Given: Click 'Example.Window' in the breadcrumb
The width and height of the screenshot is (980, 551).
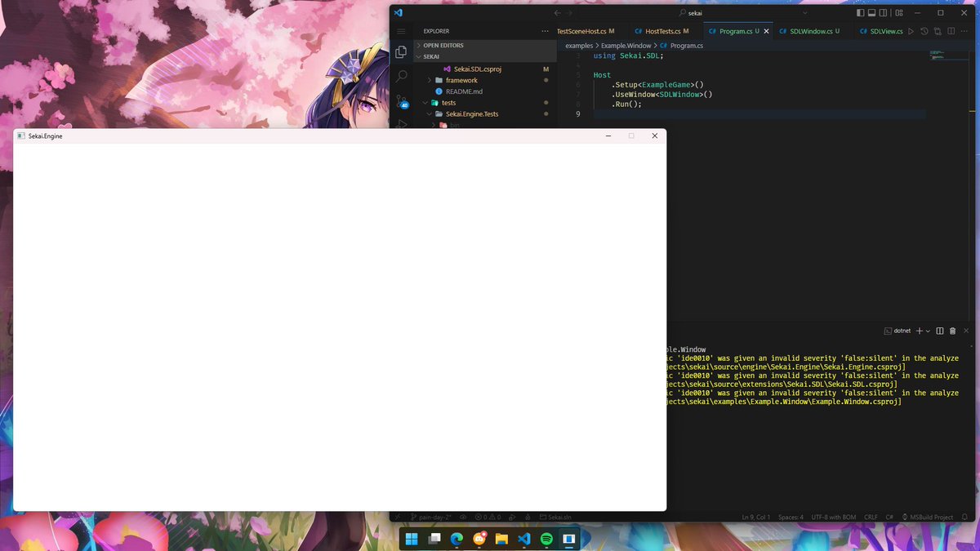Looking at the screenshot, I should 626,46.
